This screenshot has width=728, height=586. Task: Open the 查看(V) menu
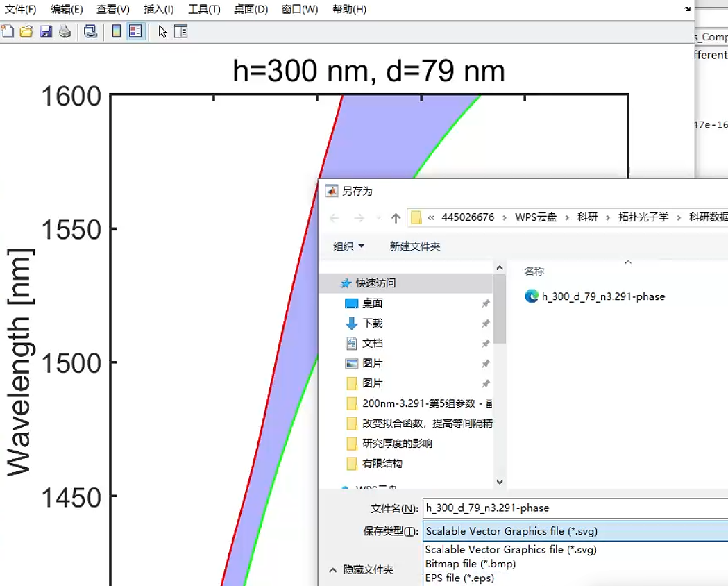coord(113,9)
